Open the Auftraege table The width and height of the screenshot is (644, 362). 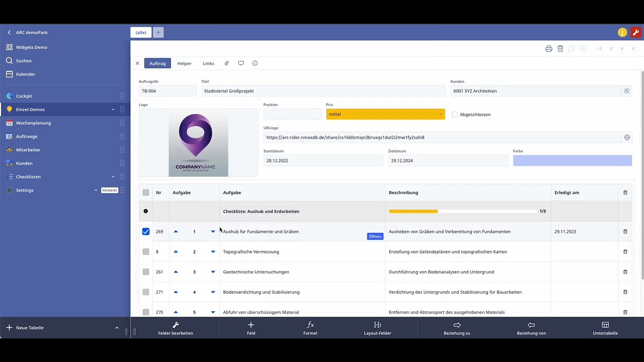(27, 137)
